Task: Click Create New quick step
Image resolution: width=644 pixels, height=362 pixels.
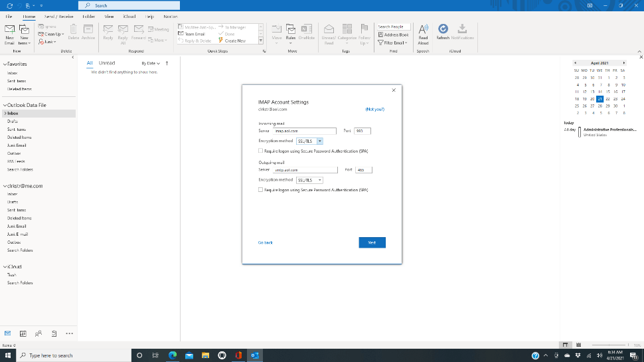Action: (232, 41)
